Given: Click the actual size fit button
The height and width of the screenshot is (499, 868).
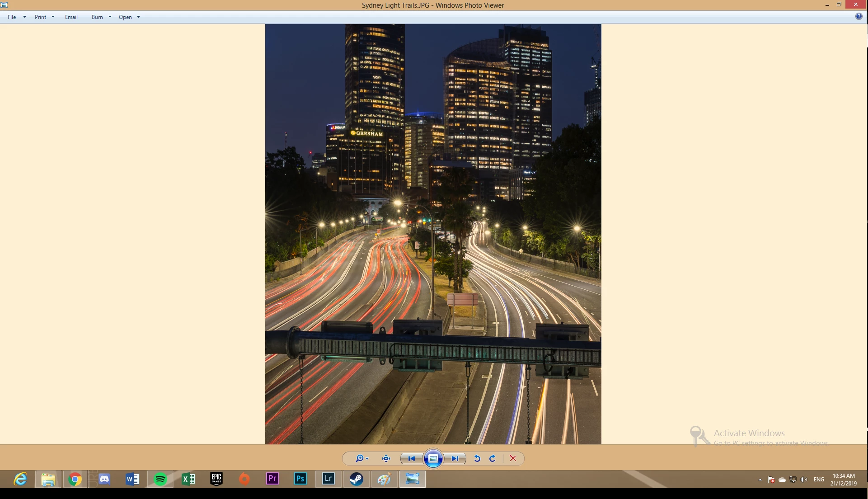Looking at the screenshot, I should (x=386, y=458).
